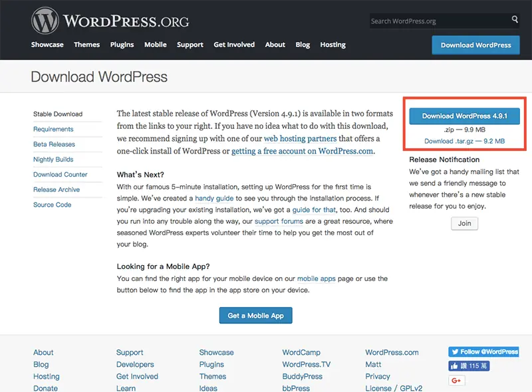Click the .zip — 9.9 MB text
The height and width of the screenshot is (392, 532).
click(464, 130)
